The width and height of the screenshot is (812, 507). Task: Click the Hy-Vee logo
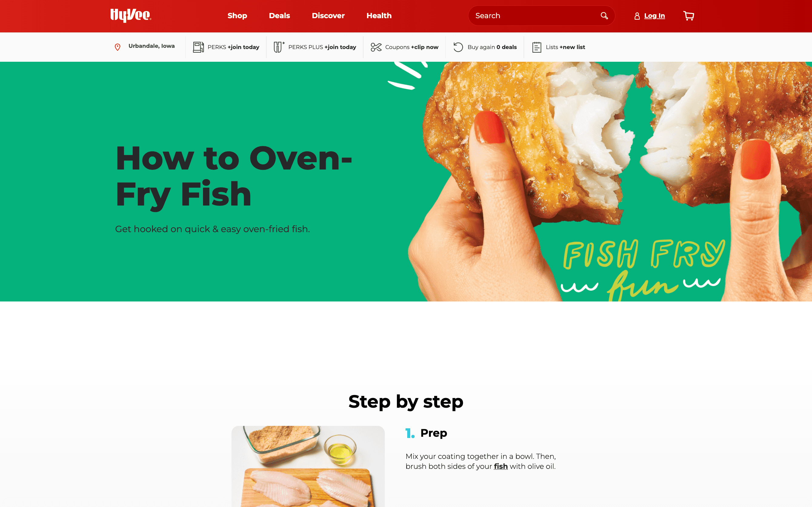131,15
